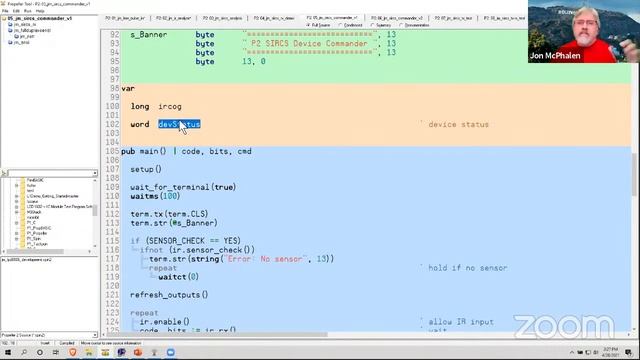Click the s_Banner label on line 92
The width and height of the screenshot is (640, 360).
pyautogui.click(x=149, y=35)
